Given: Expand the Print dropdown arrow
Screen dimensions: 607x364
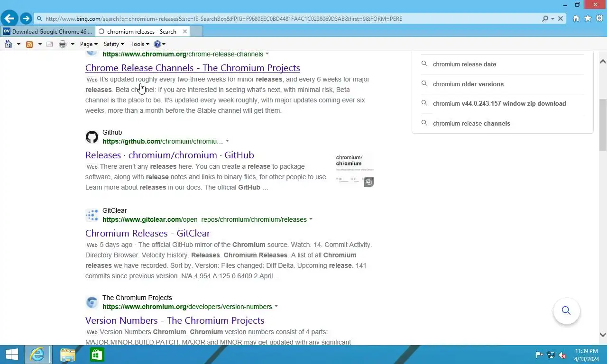Looking at the screenshot, I should (x=73, y=44).
